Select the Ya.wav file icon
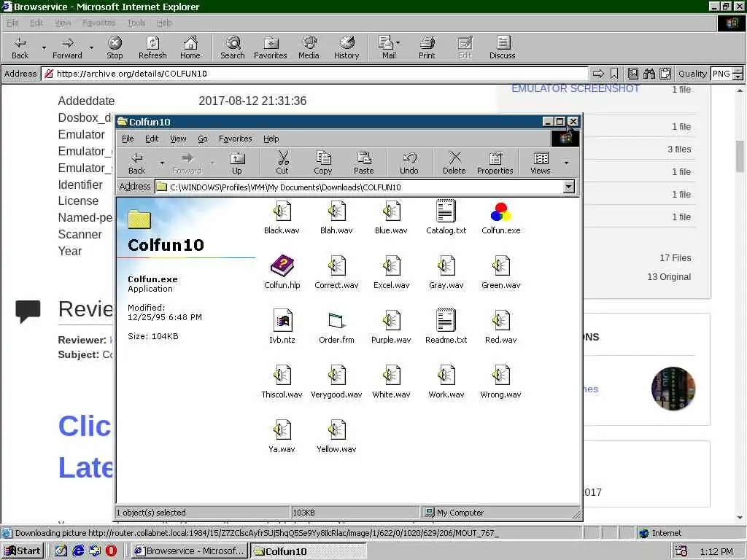 [282, 436]
